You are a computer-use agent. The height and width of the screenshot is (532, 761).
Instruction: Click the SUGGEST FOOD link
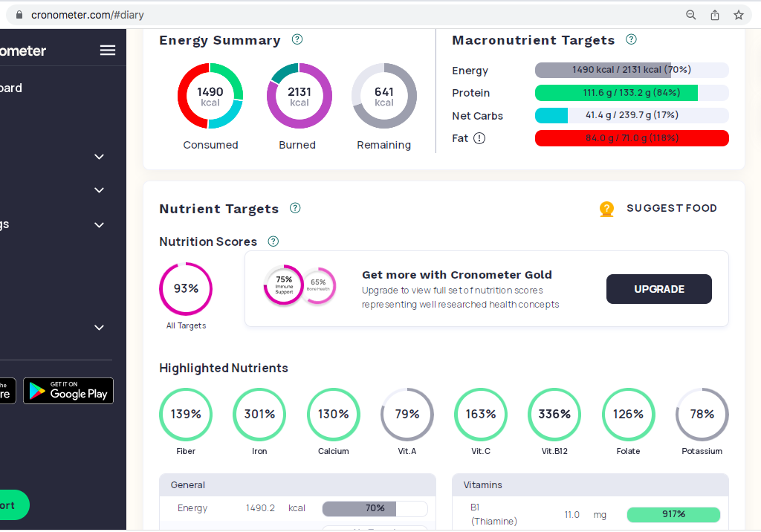pos(671,208)
